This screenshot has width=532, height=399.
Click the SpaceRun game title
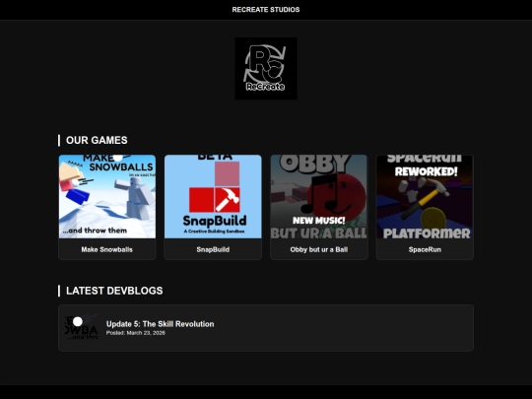(425, 249)
